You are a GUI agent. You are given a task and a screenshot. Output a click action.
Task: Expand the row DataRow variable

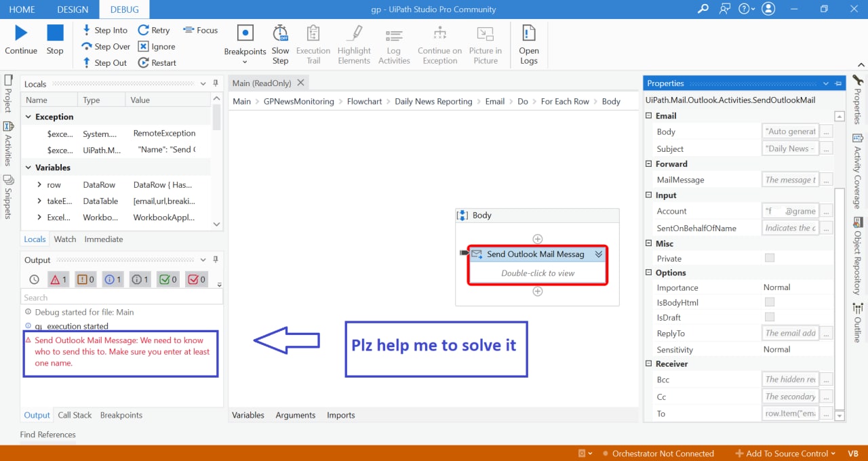40,184
